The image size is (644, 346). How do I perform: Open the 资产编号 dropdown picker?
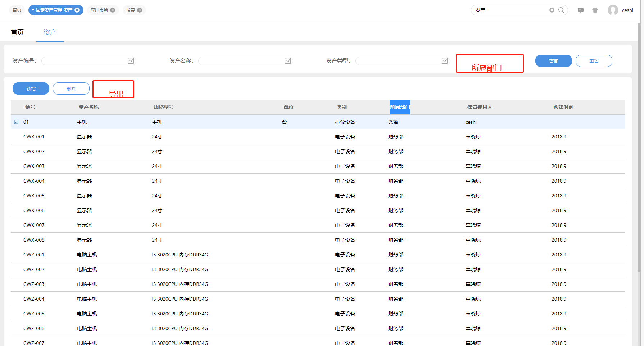click(x=131, y=61)
